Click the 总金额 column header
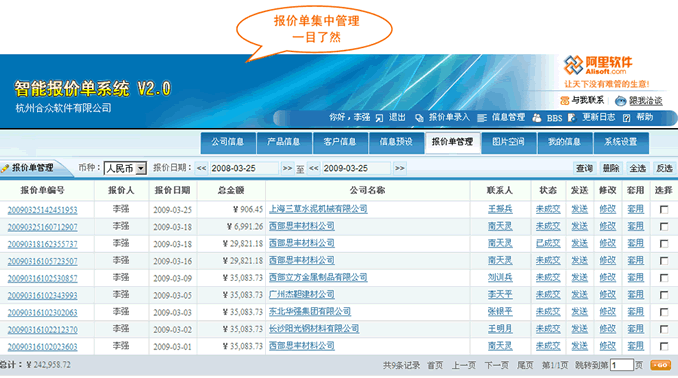Viewport: 678px width, 378px height. 231,190
